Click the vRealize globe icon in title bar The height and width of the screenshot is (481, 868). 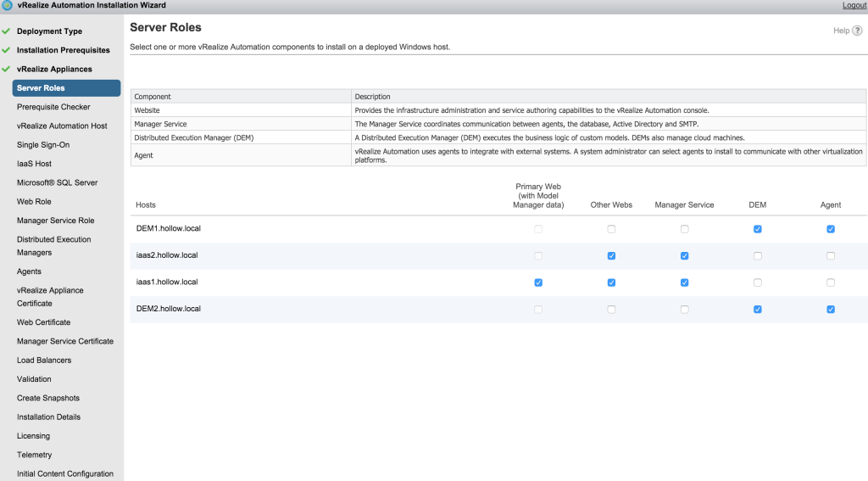point(7,5)
